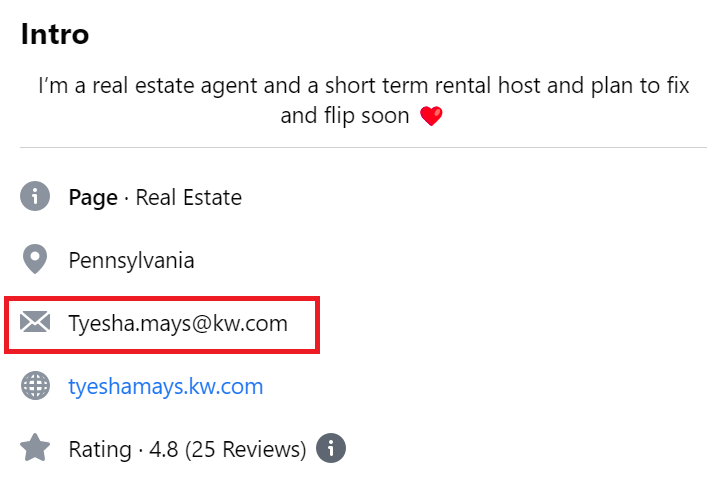Viewport: 722px width, 488px height.
Task: Open the (25 Reviews) text
Action: 245,449
